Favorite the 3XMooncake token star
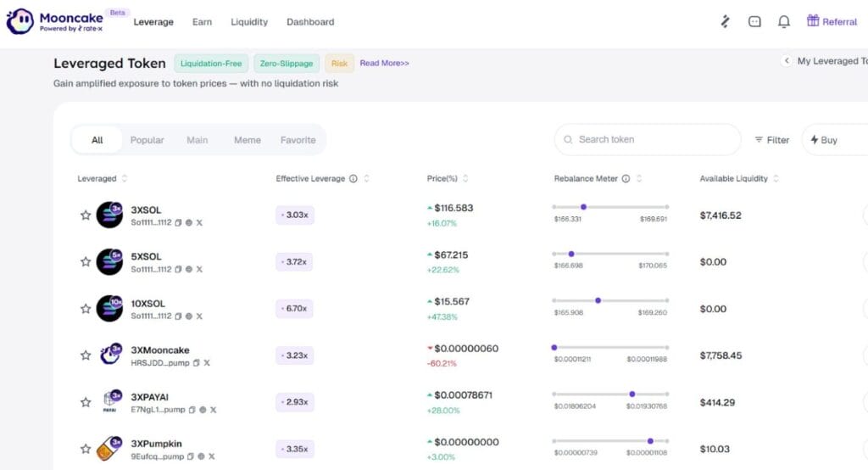Image resolution: width=868 pixels, height=470 pixels. click(x=86, y=355)
